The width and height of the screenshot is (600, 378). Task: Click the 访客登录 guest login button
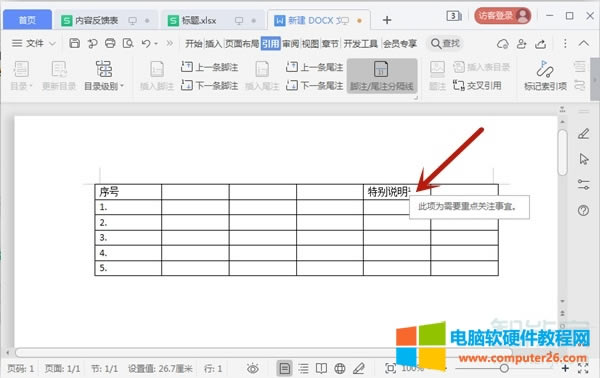[x=503, y=16]
